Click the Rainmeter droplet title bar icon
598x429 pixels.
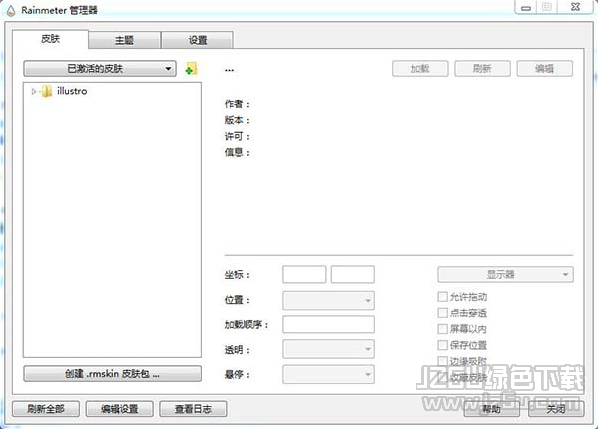point(11,10)
